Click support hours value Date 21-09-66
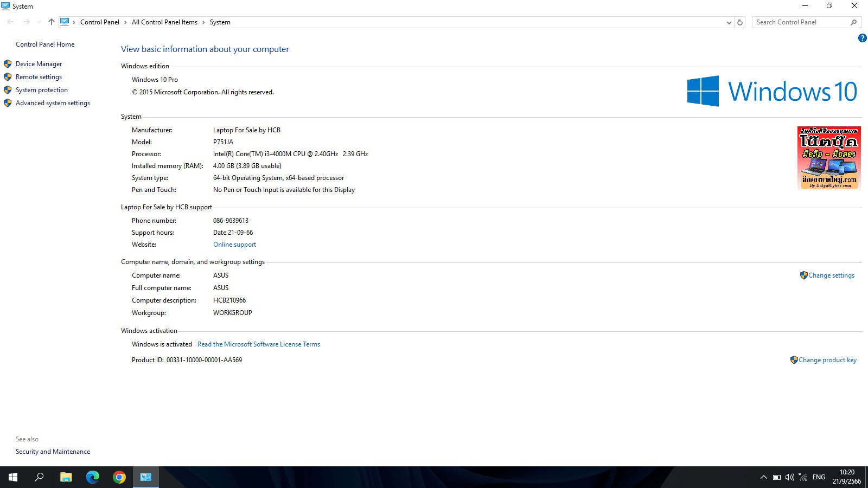868x488 pixels. coord(233,233)
